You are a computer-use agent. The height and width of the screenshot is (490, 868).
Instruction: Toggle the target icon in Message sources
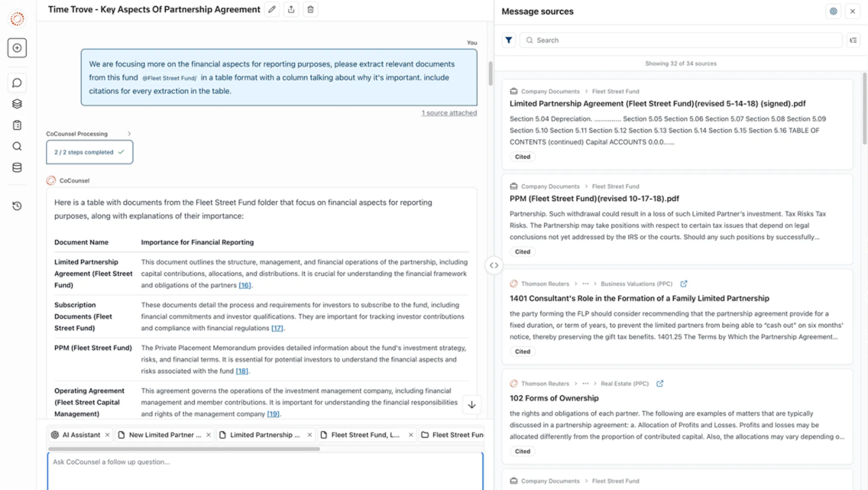(x=833, y=12)
